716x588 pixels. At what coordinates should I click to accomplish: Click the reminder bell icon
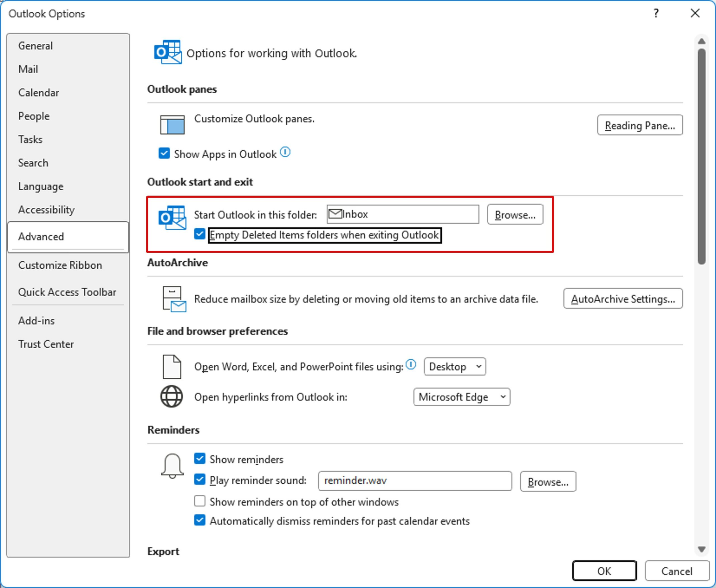point(172,466)
